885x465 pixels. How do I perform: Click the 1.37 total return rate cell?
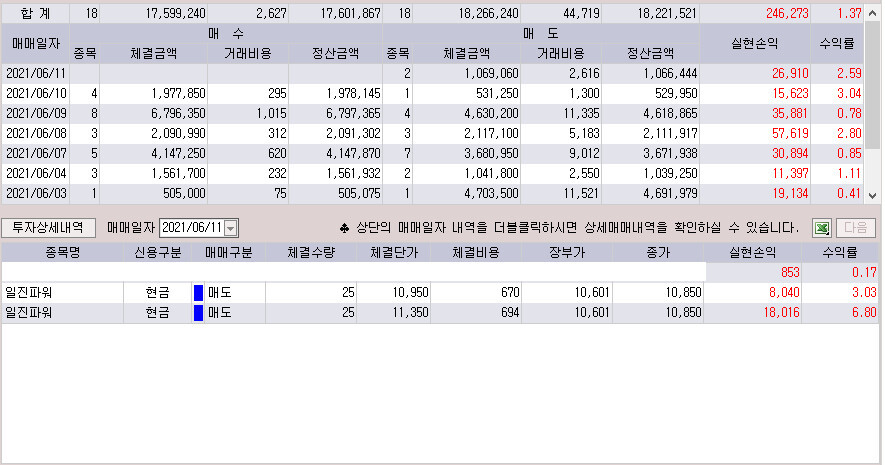(x=837, y=14)
